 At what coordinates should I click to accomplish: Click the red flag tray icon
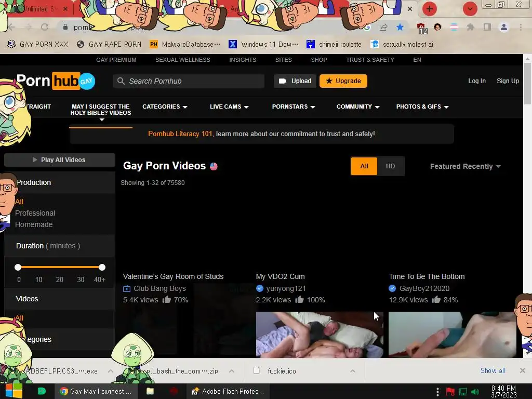pyautogui.click(x=450, y=392)
